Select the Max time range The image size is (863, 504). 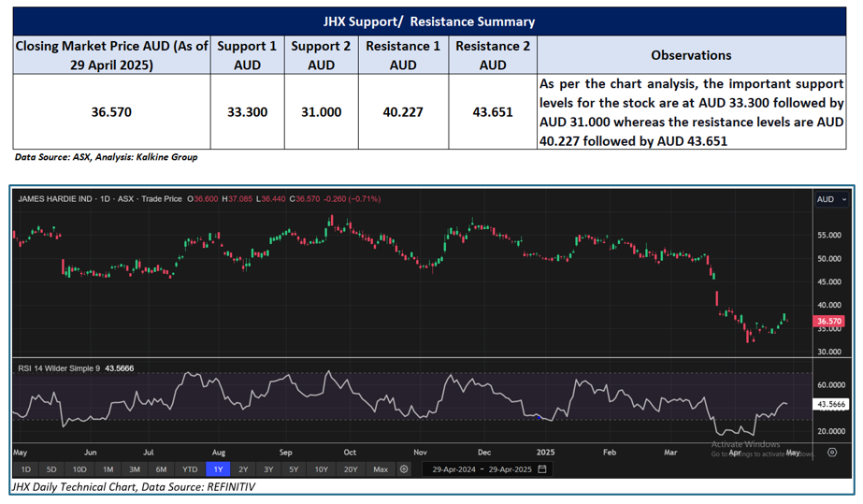pos(381,469)
